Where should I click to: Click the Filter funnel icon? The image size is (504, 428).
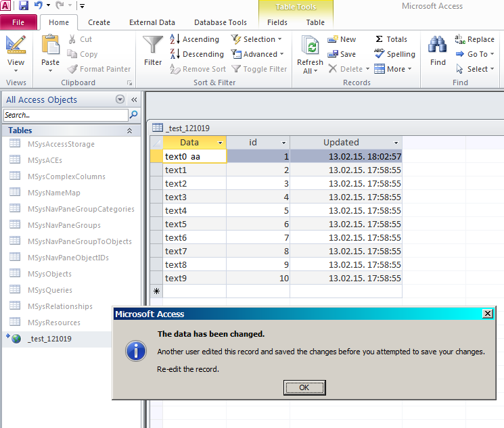click(153, 45)
